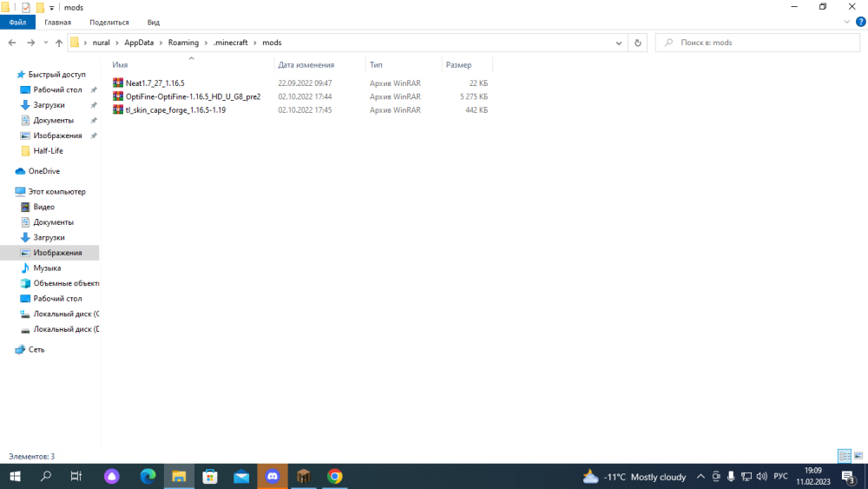Go up one folder level
Screen dimensions: 868x489
tap(59, 43)
